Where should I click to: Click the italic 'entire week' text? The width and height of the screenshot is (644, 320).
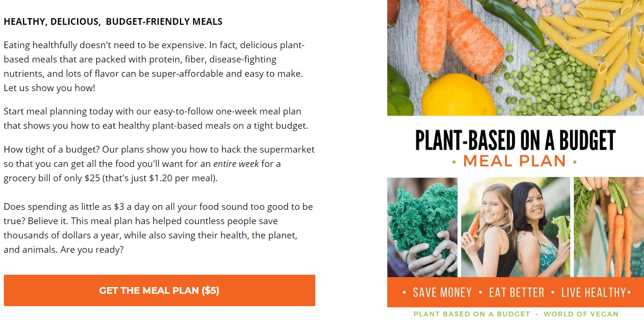tap(236, 164)
